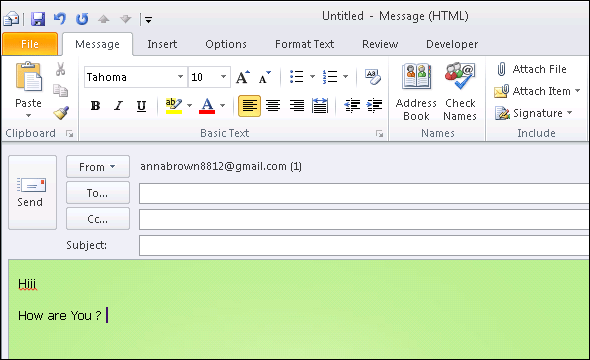This screenshot has width=590, height=360.
Task: Open the Basic Text dialog launcher
Action: pyautogui.click(x=380, y=134)
